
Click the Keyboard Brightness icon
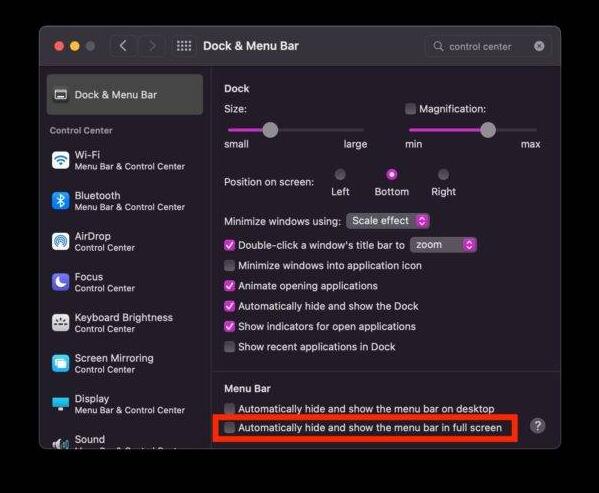(61, 323)
